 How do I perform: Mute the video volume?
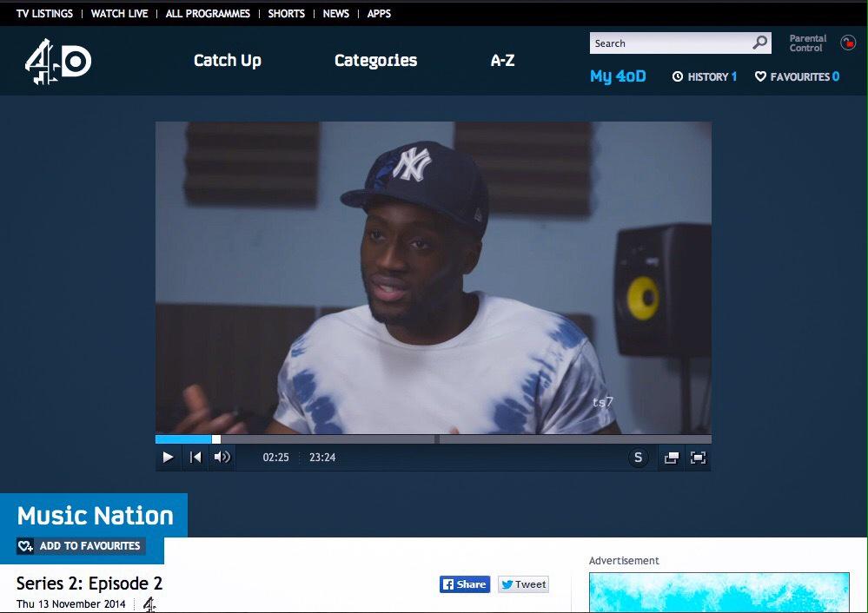(222, 457)
